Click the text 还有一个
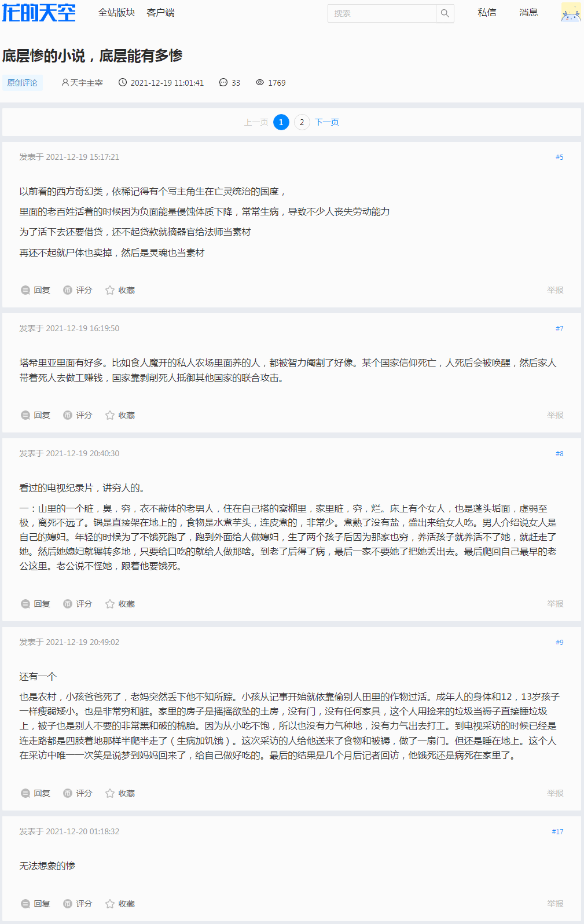The width and height of the screenshot is (584, 924). click(38, 677)
